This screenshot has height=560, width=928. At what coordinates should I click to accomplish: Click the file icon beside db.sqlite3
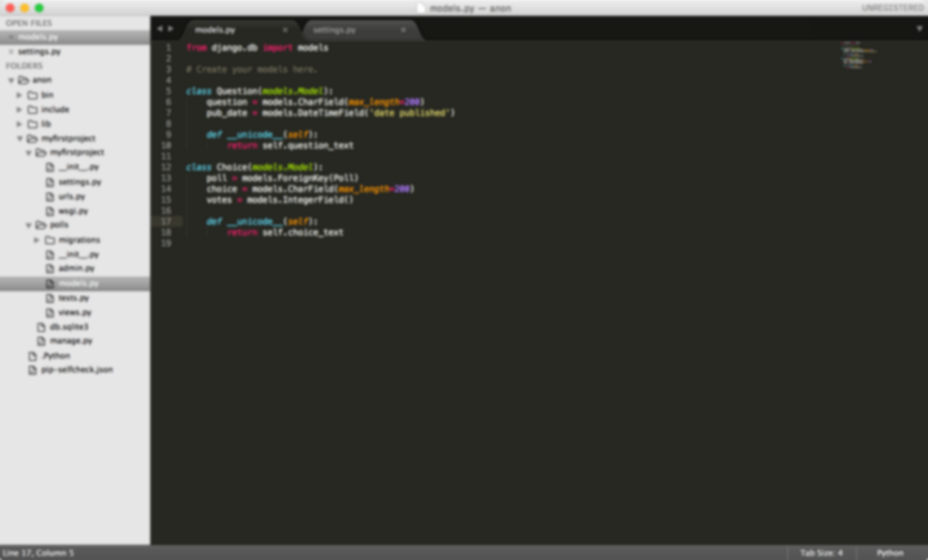click(41, 326)
